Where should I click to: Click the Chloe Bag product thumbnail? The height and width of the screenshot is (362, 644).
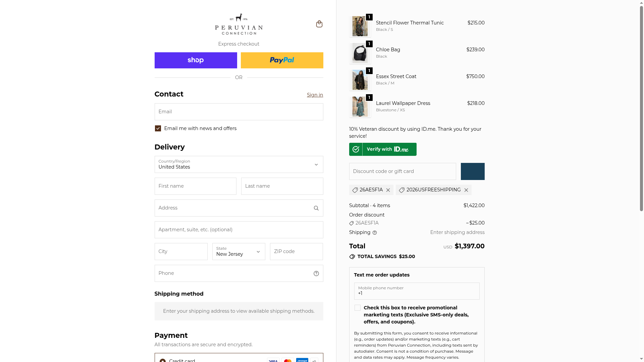click(x=360, y=53)
